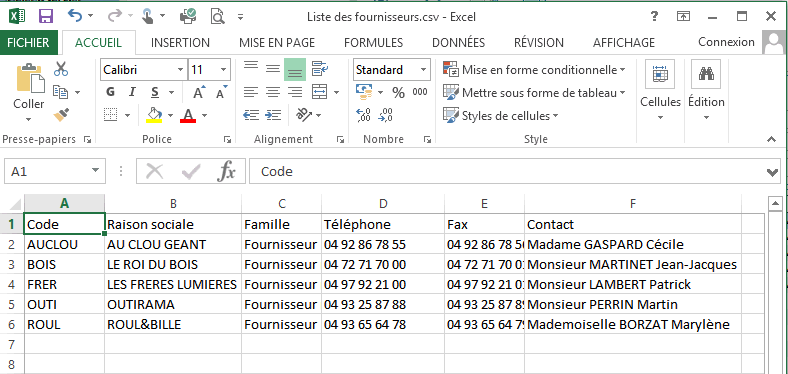
Task: Switch to the DONNÉES tab
Action: point(458,43)
